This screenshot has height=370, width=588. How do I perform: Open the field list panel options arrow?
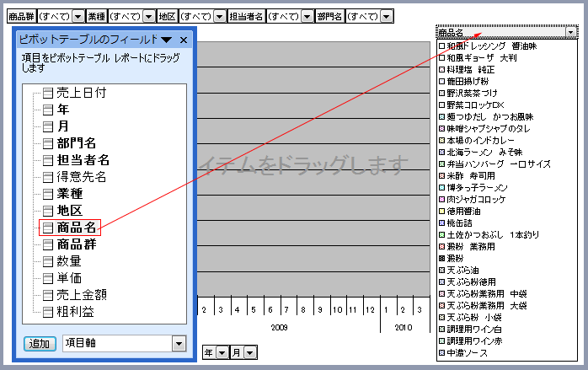167,40
